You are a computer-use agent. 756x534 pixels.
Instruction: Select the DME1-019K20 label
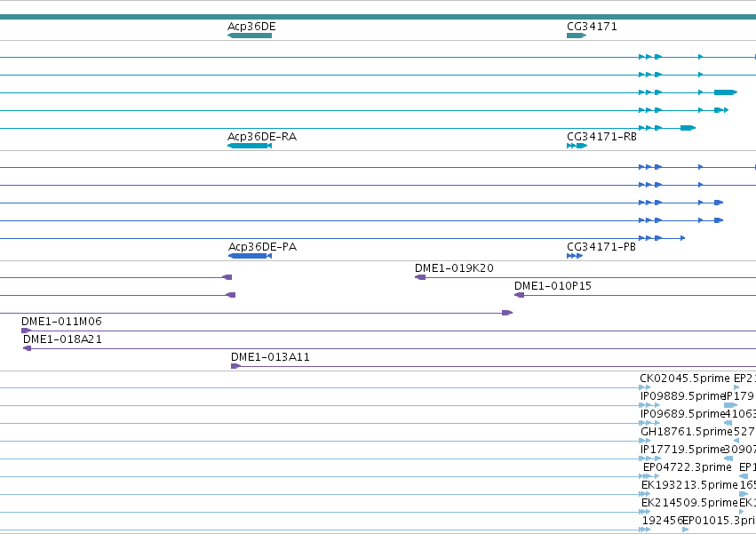454,268
